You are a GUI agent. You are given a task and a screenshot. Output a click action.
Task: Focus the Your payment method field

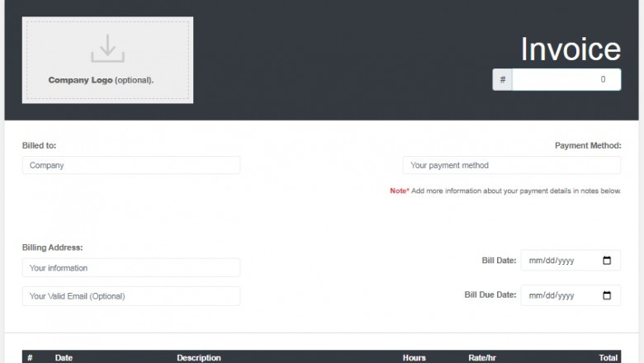tap(512, 165)
